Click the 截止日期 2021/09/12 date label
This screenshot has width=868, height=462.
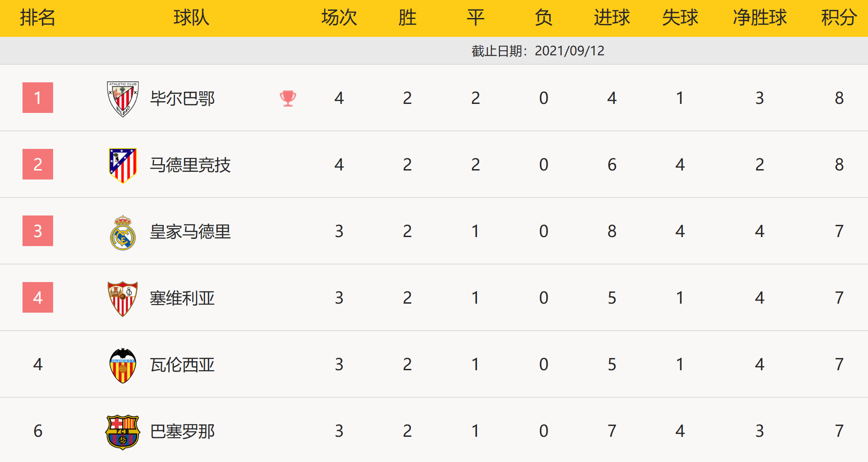(538, 51)
